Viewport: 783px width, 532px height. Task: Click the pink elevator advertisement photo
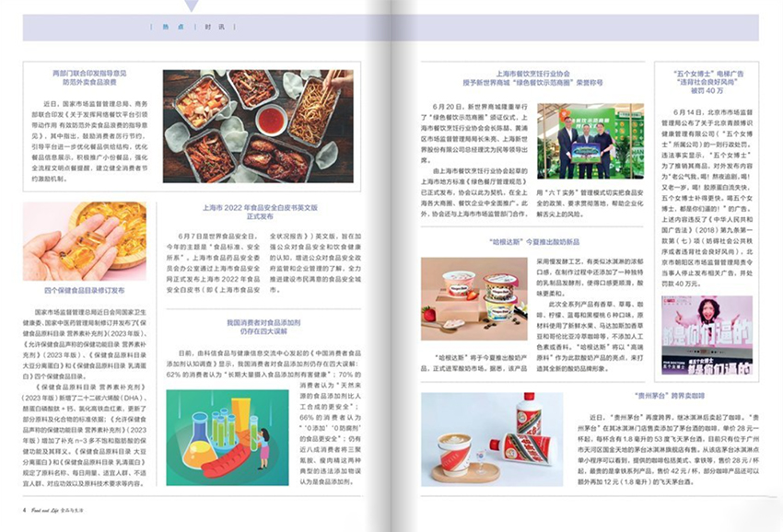pyautogui.click(x=707, y=335)
